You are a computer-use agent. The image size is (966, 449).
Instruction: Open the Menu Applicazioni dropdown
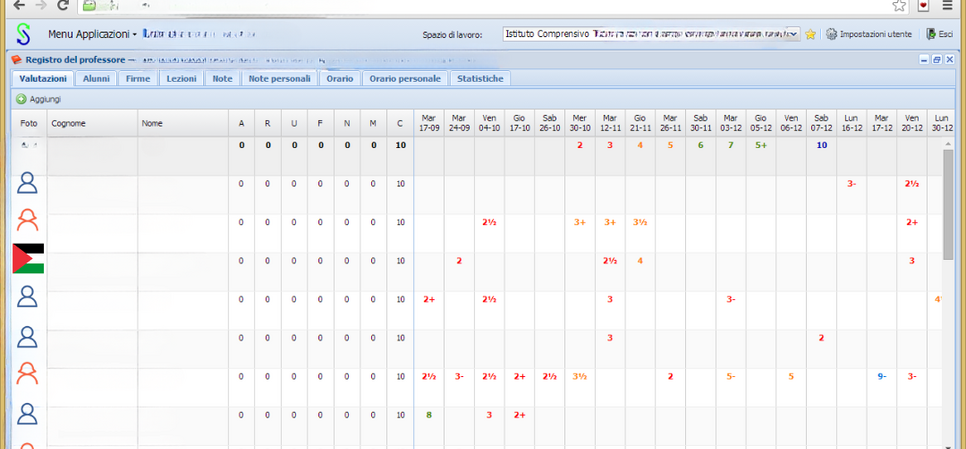(x=92, y=34)
